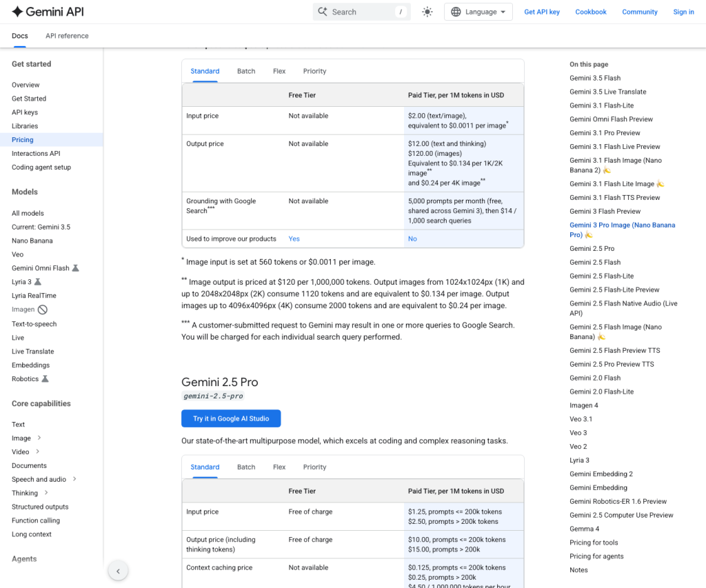
Task: Expand the Video submenu chevron
Action: (37, 451)
